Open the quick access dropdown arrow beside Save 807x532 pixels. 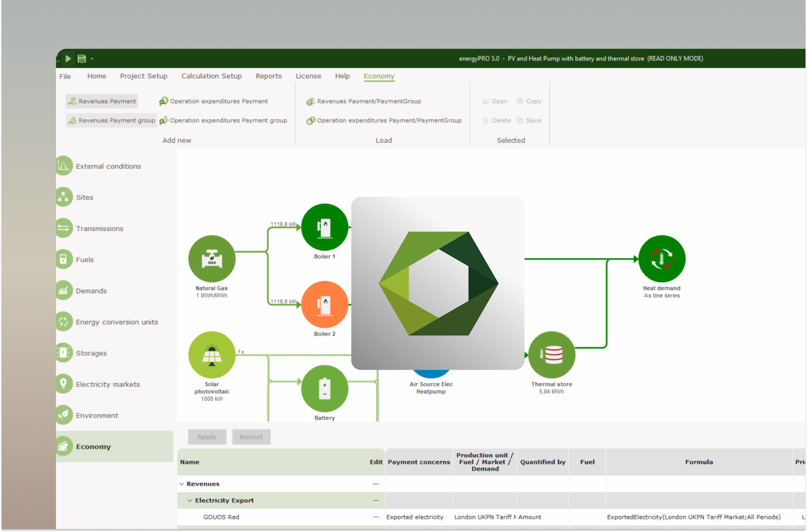(92, 59)
